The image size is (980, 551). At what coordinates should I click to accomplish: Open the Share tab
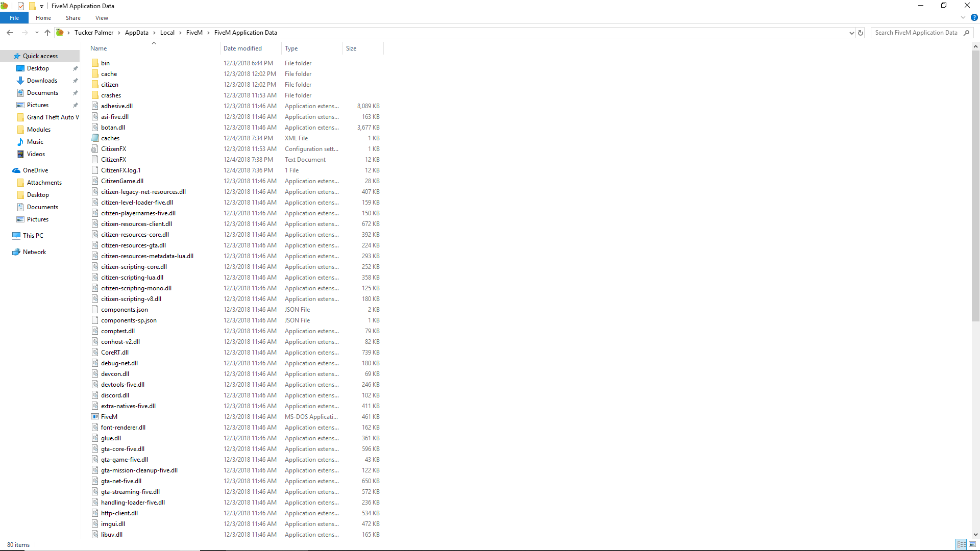pyautogui.click(x=73, y=17)
